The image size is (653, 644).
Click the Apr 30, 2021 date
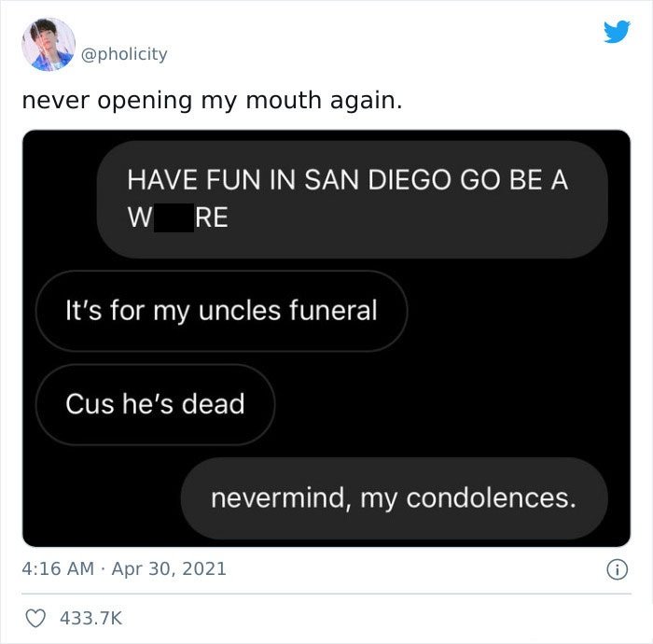pyautogui.click(x=169, y=569)
